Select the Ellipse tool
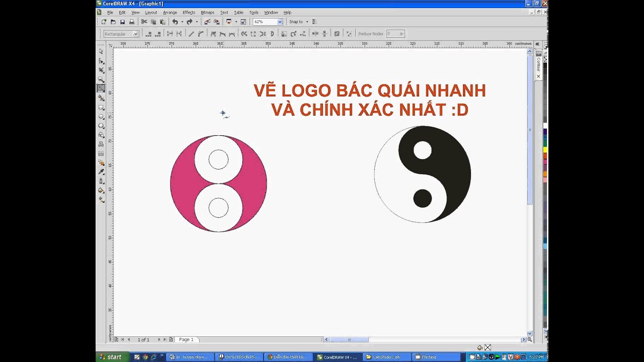 click(101, 117)
